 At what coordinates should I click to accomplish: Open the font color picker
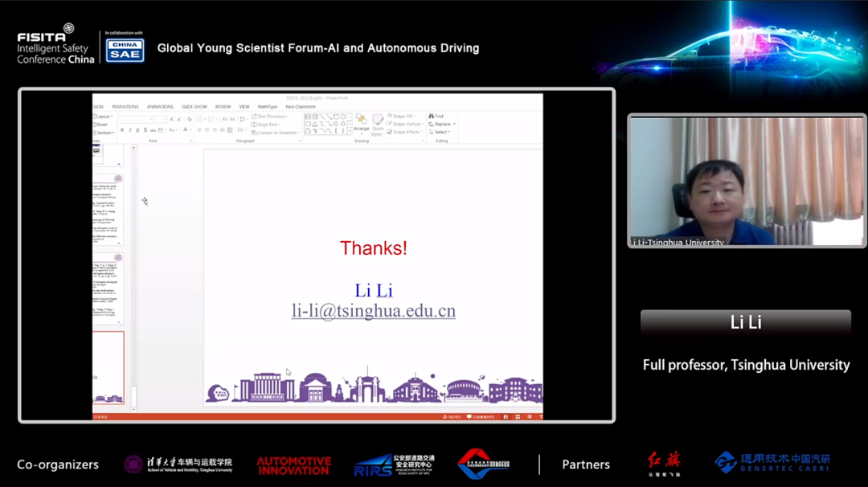point(186,130)
